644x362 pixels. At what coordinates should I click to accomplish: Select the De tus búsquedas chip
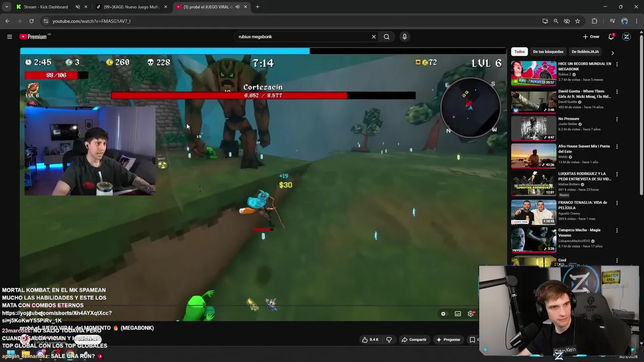[x=548, y=52]
